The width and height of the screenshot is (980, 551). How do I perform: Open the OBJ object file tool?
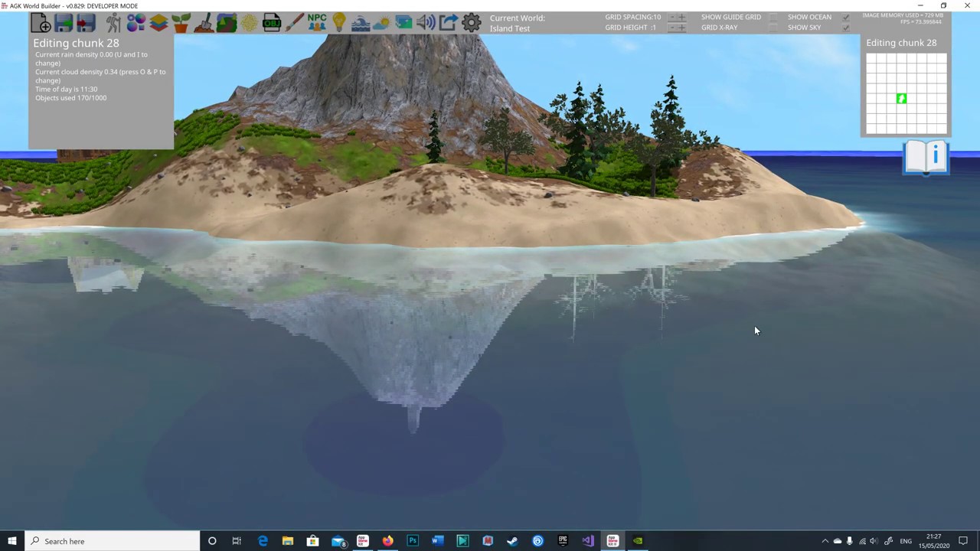pyautogui.click(x=272, y=23)
